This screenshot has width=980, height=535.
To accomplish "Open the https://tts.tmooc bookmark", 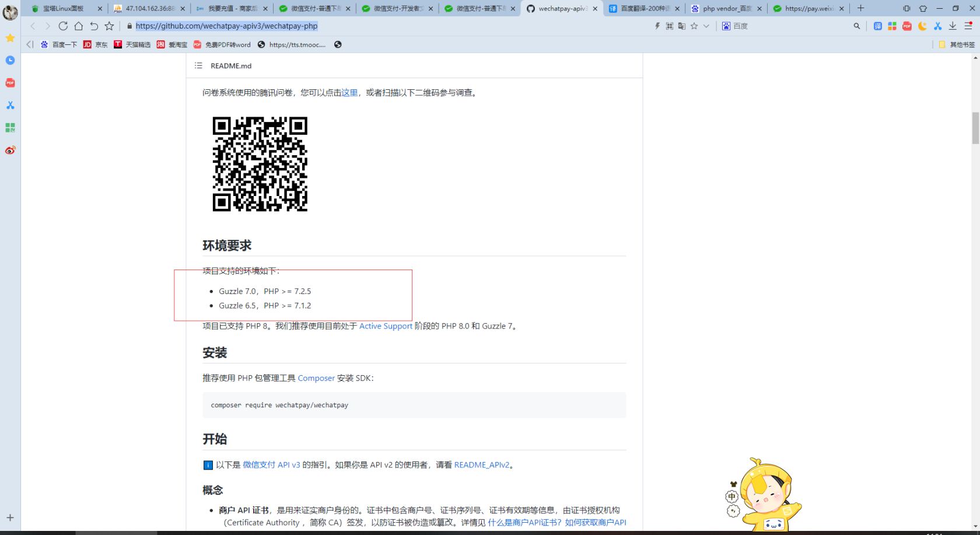I will (x=292, y=44).
